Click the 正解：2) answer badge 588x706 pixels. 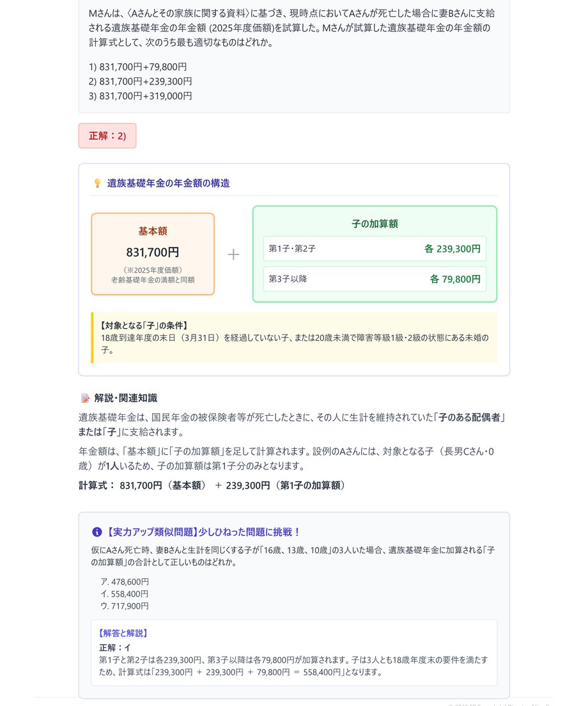pos(107,136)
